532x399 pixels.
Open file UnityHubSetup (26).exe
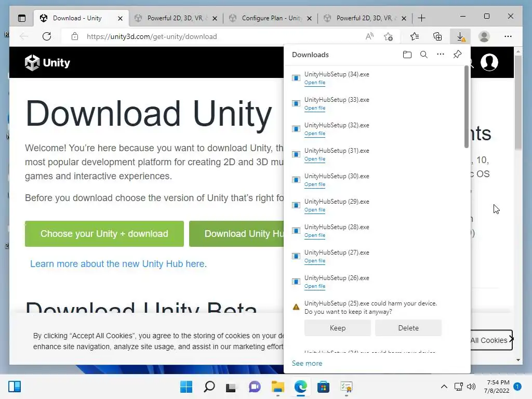click(314, 286)
